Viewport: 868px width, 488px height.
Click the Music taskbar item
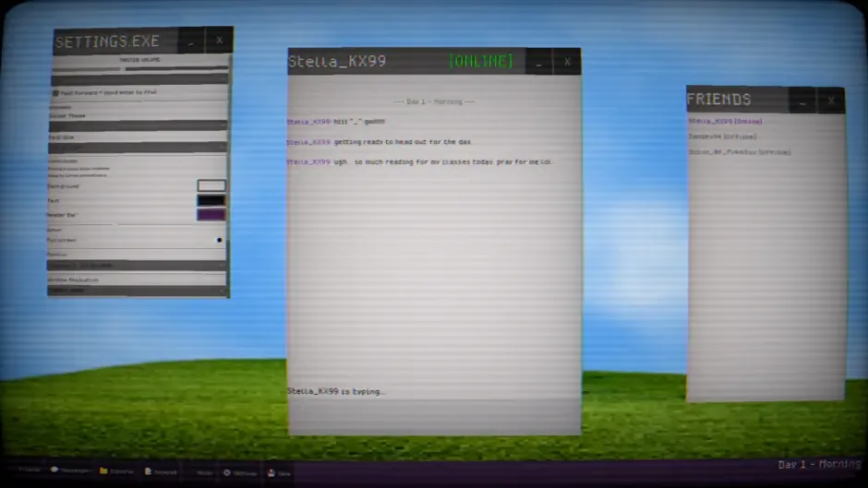coord(204,472)
